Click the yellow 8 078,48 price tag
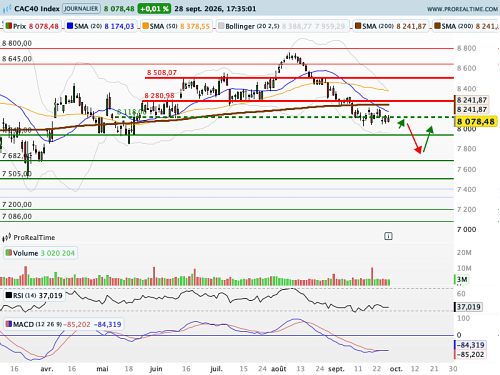The image size is (500, 375). pyautogui.click(x=476, y=122)
